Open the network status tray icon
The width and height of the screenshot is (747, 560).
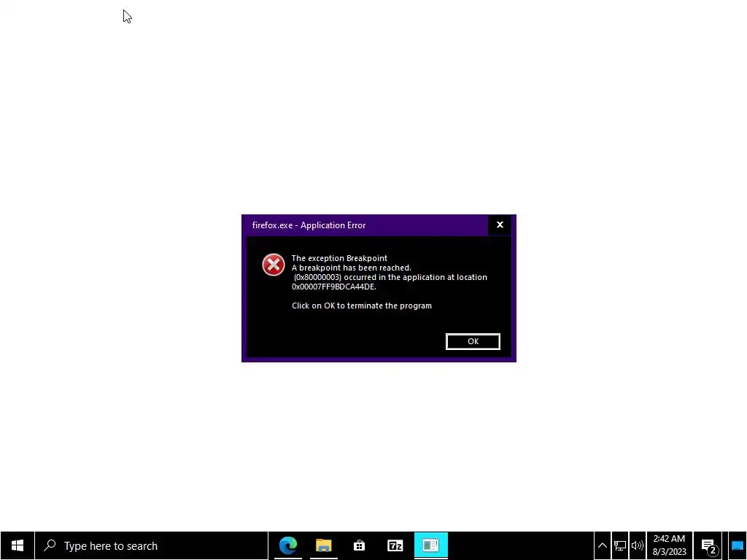pos(620,545)
